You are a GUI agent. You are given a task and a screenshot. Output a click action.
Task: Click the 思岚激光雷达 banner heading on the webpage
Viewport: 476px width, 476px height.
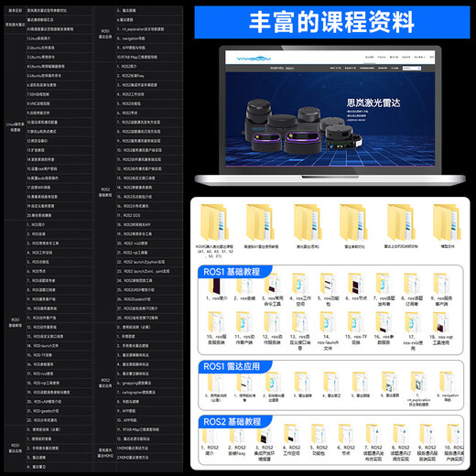(x=373, y=103)
